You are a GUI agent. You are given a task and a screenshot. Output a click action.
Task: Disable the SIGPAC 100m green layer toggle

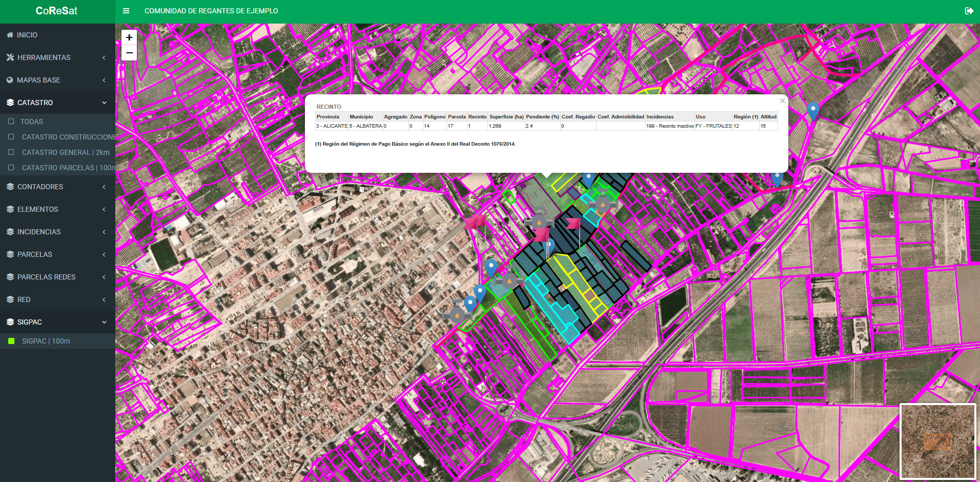coord(11,341)
